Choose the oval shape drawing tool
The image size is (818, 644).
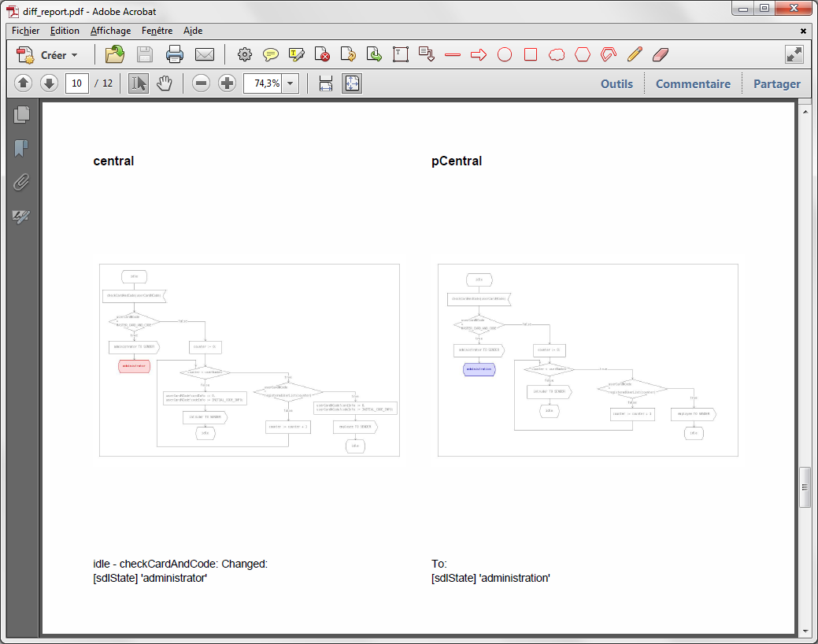(505, 55)
